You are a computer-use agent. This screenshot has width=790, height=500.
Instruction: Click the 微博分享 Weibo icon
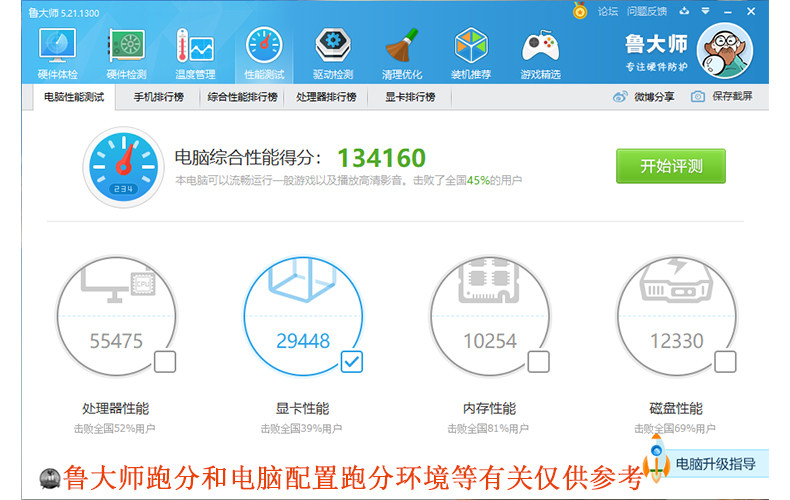(620, 96)
